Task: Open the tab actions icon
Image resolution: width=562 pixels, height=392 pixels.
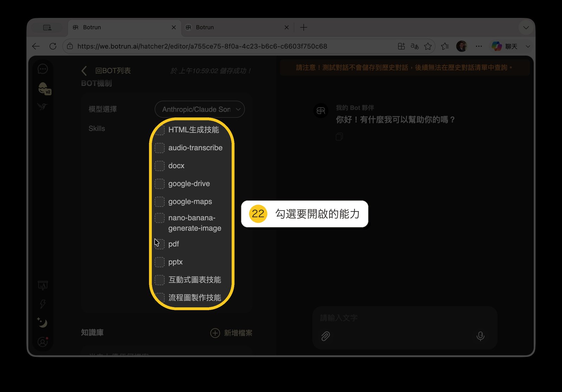Action: click(x=47, y=27)
